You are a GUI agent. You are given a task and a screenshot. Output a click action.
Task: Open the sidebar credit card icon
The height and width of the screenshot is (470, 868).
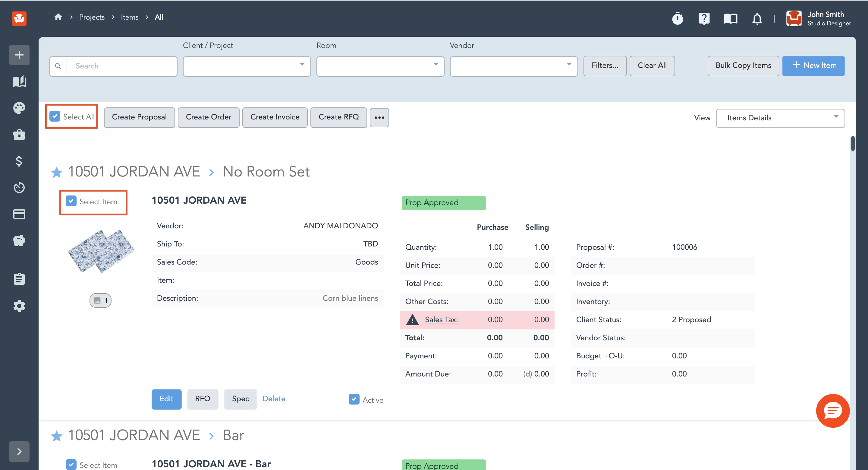pos(19,214)
